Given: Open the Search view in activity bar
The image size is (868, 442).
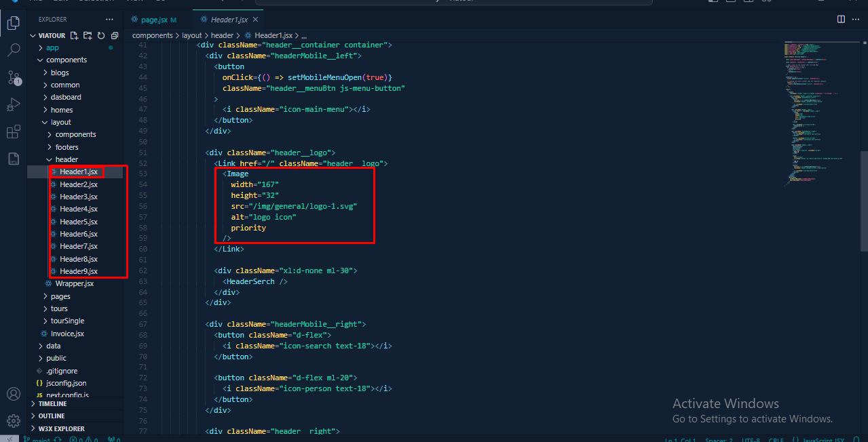Looking at the screenshot, I should click(13, 50).
